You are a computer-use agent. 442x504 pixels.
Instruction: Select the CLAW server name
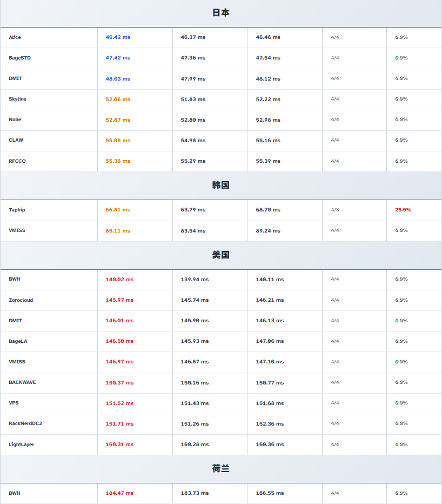click(16, 140)
